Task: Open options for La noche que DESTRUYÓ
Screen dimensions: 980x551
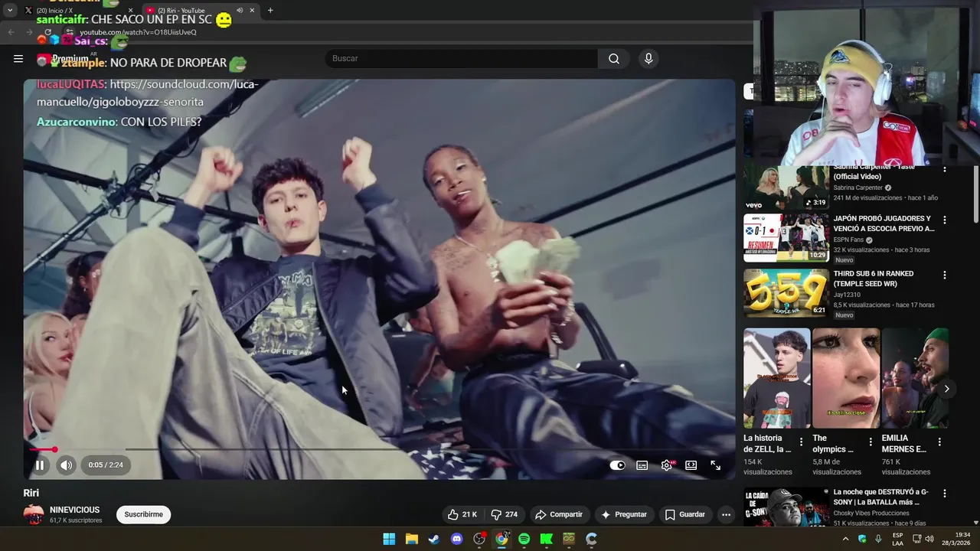Action: point(944,494)
